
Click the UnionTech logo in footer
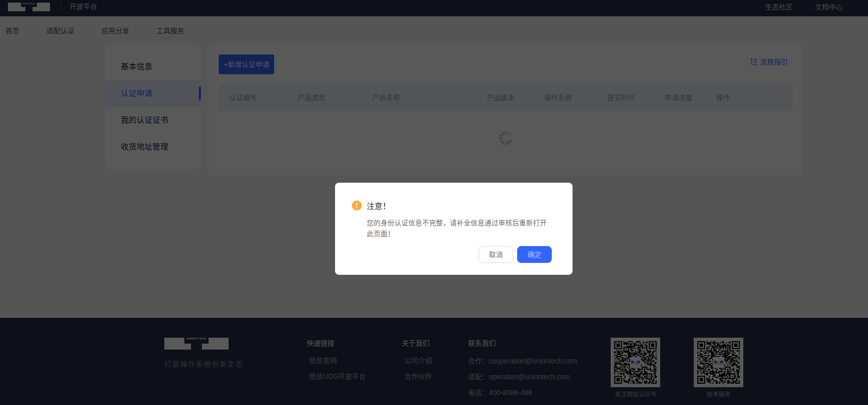[196, 343]
